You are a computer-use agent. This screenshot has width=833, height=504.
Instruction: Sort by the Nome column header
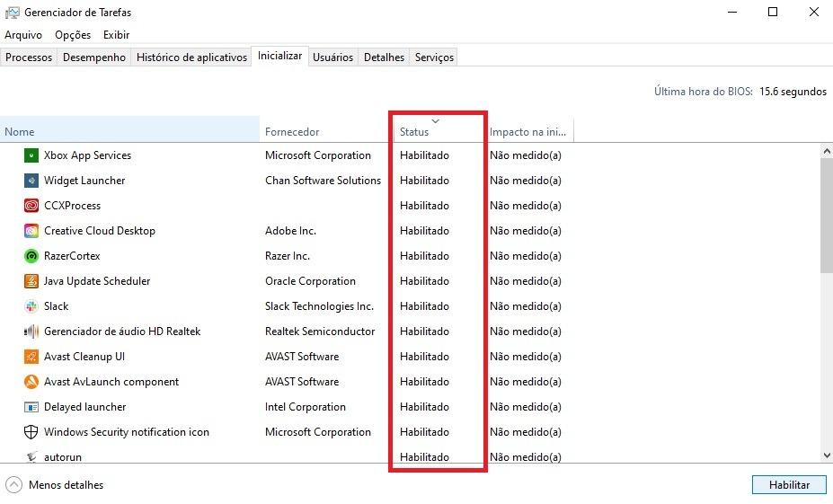129,129
